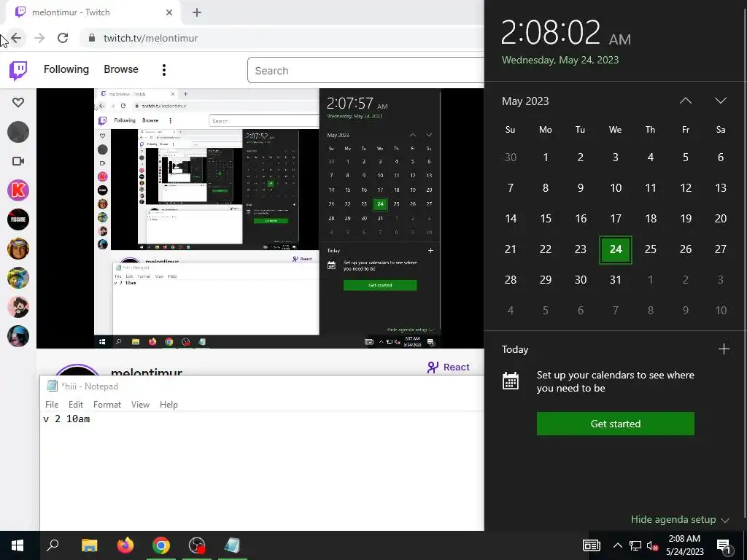Click the browser back arrow
Viewport: 747px width, 560px height.
(16, 38)
